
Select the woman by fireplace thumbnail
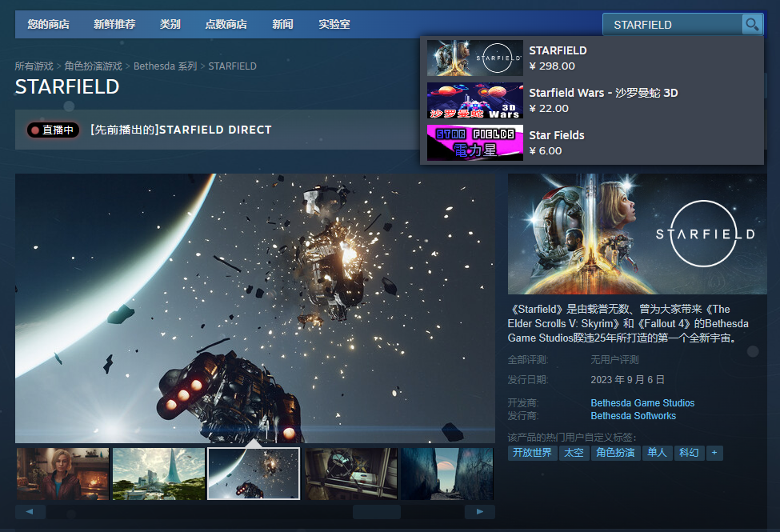(62, 474)
